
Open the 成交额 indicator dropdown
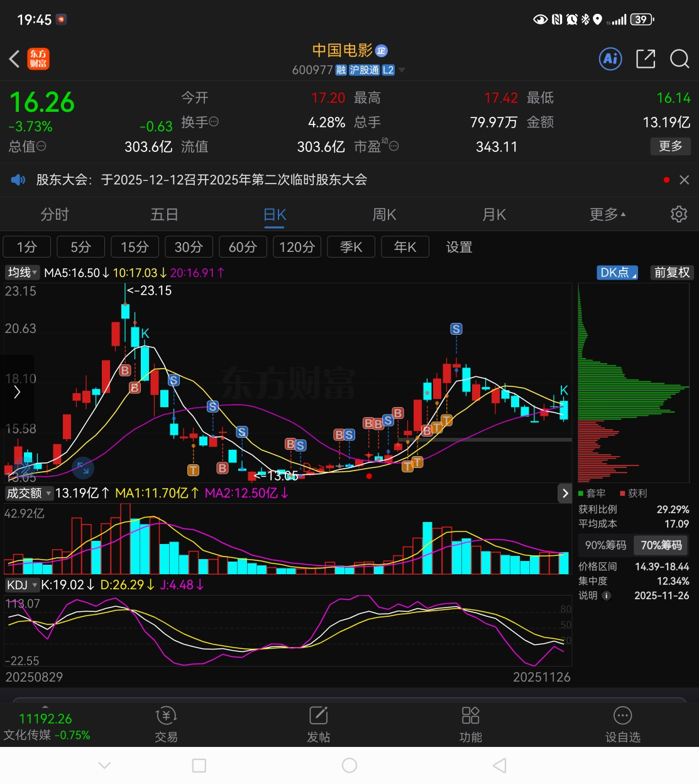pos(29,493)
